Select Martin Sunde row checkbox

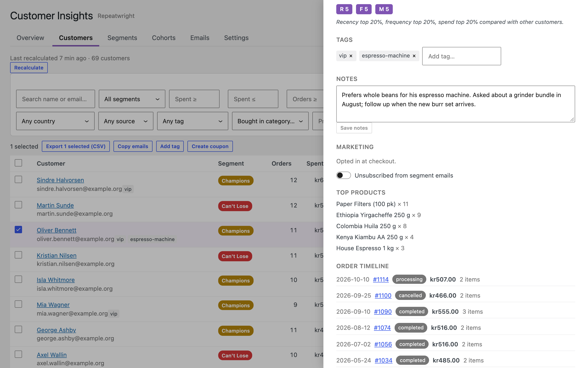pos(18,205)
